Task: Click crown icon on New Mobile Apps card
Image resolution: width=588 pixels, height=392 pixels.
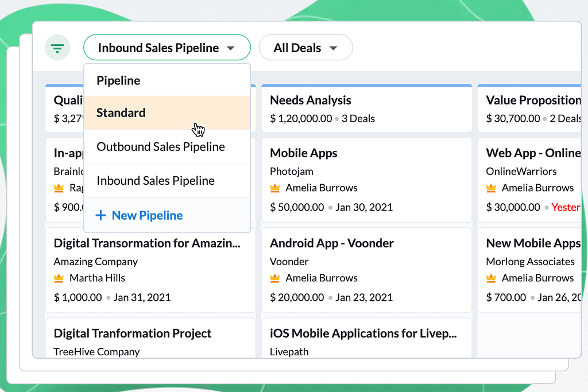Action: [491, 278]
